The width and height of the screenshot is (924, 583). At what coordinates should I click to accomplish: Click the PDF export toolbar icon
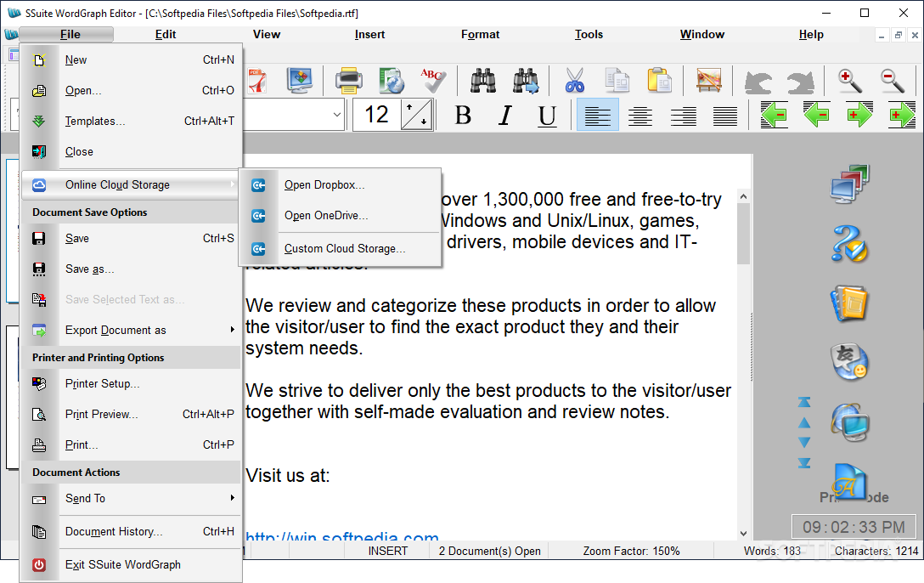pos(257,81)
